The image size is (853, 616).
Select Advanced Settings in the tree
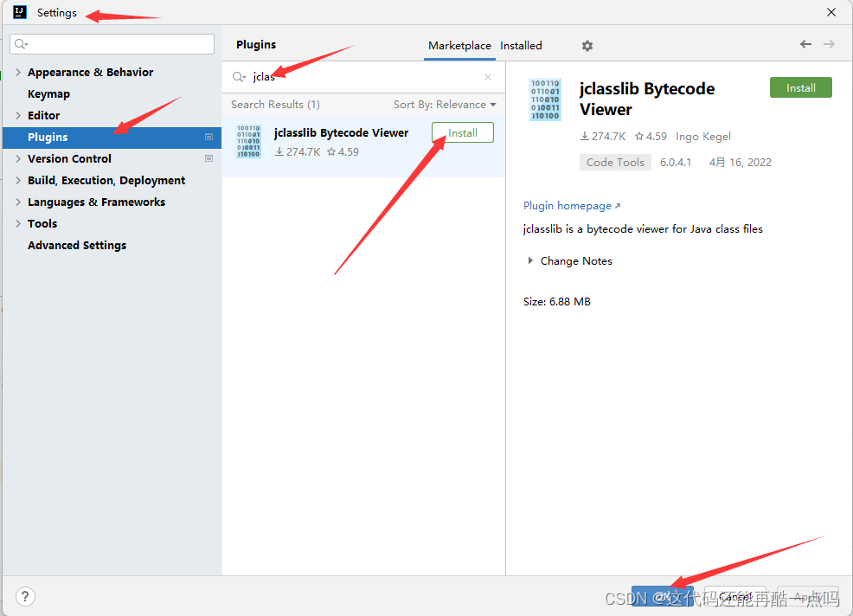click(x=77, y=245)
